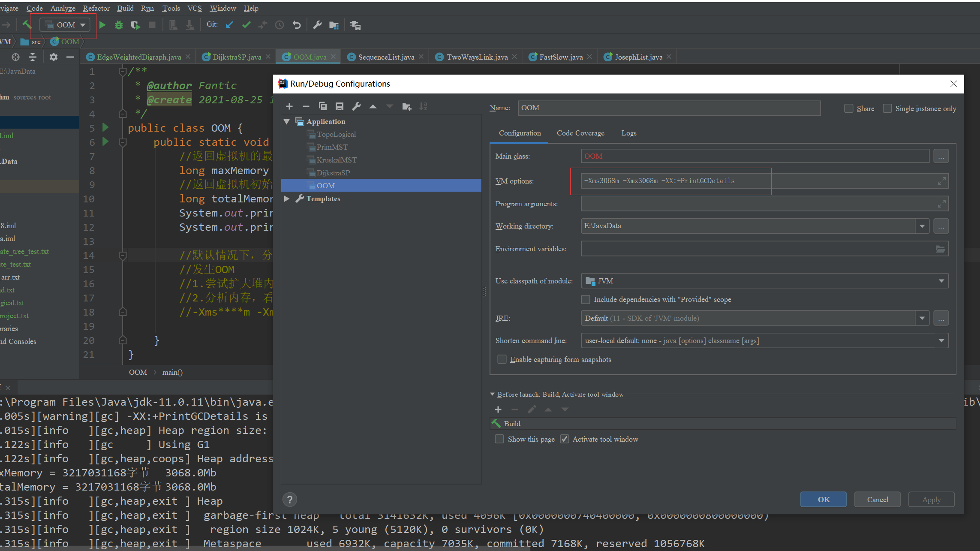
Task: Expand the Program arguments field editor
Action: coord(941,204)
